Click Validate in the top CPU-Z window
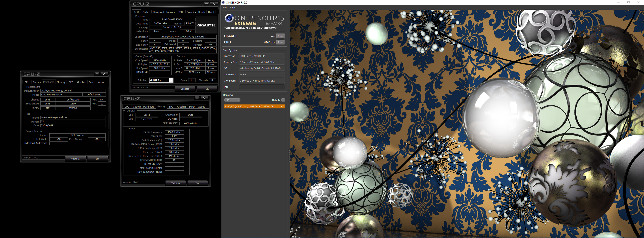644x238 pixels. tap(185, 89)
